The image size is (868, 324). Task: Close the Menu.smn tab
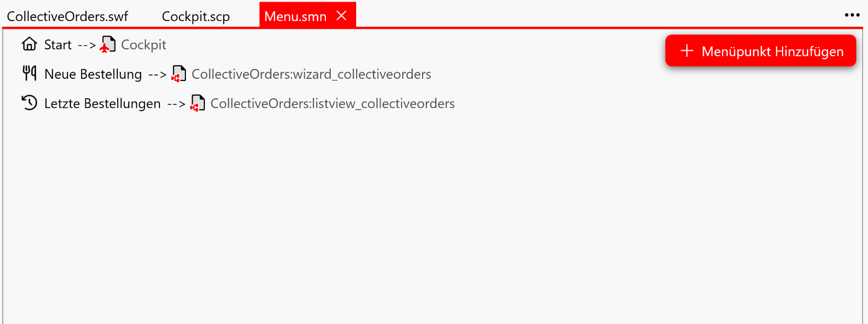point(342,16)
